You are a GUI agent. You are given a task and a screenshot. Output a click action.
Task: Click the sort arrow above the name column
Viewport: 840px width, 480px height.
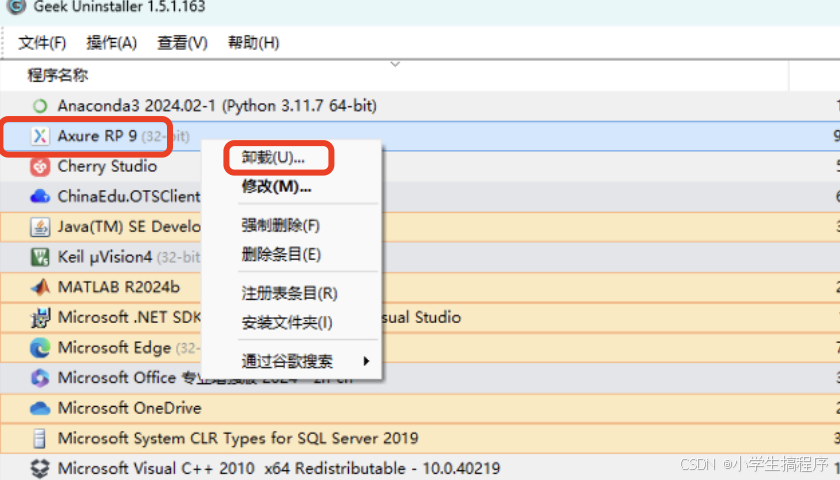pos(395,64)
